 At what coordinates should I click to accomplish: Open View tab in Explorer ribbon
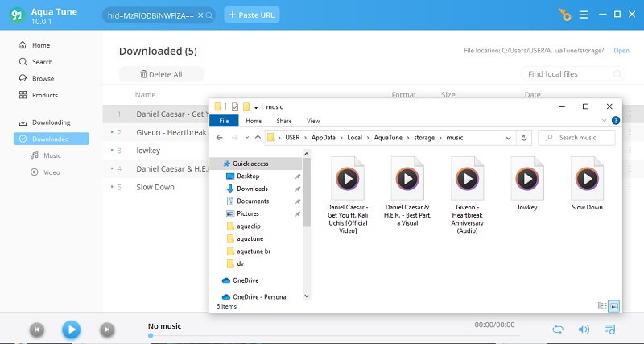313,121
